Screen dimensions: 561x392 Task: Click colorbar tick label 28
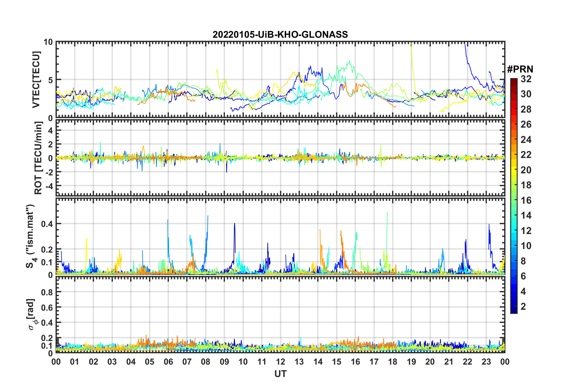click(526, 109)
